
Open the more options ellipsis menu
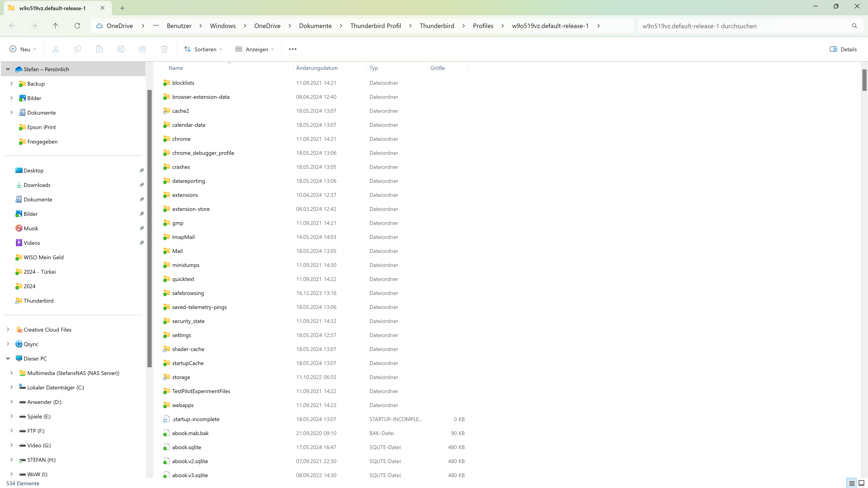(293, 49)
